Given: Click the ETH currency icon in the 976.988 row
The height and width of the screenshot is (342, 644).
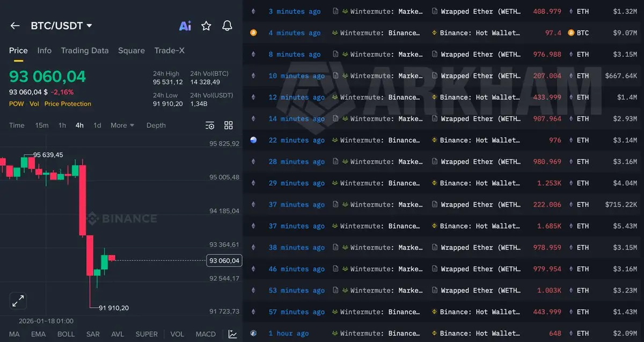Looking at the screenshot, I should coord(571,54).
